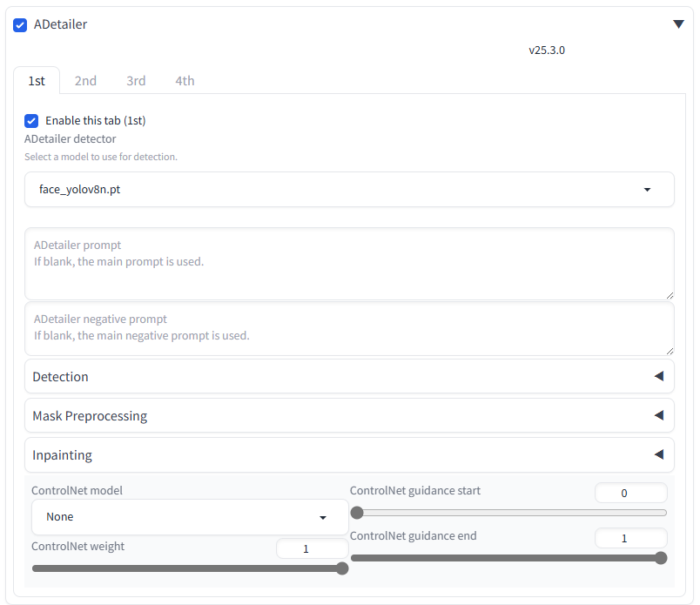The image size is (700, 605).
Task: Open the 3rd ADetailer tab
Action: tap(136, 81)
